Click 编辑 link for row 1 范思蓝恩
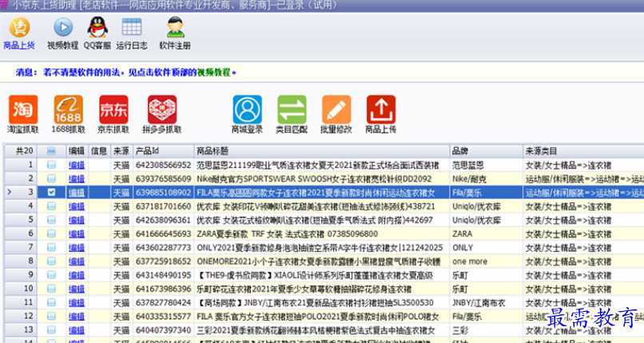The width and height of the screenshot is (644, 343). (77, 166)
